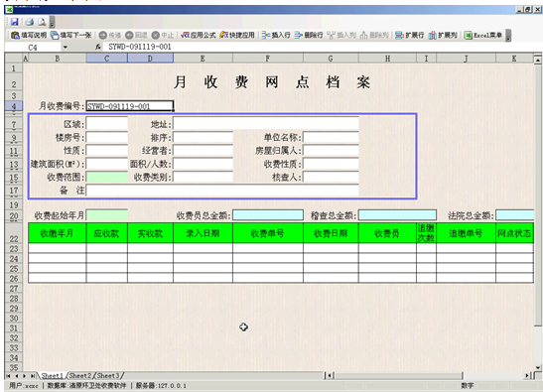543x392 pixels.
Task: Click the 收费性质 input field
Action: pos(331,164)
